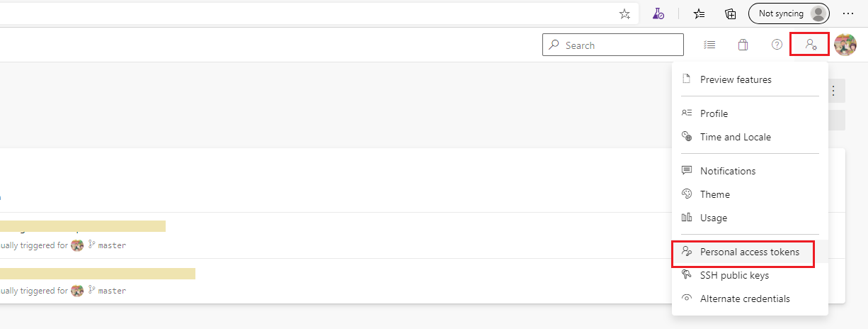The height and width of the screenshot is (329, 868).
Task: Select Preview features menu item
Action: pyautogui.click(x=736, y=79)
